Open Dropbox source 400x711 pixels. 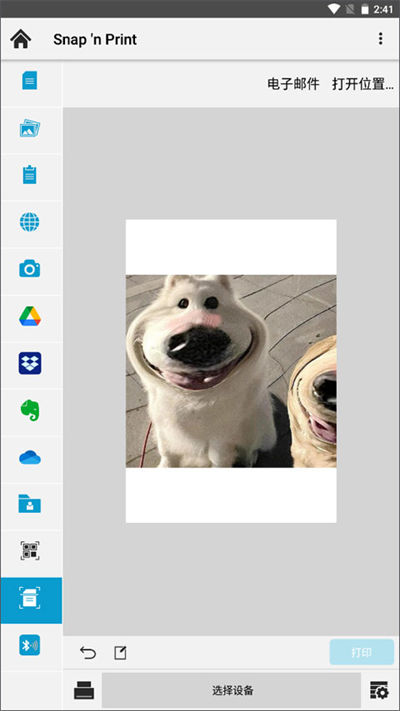[30, 363]
